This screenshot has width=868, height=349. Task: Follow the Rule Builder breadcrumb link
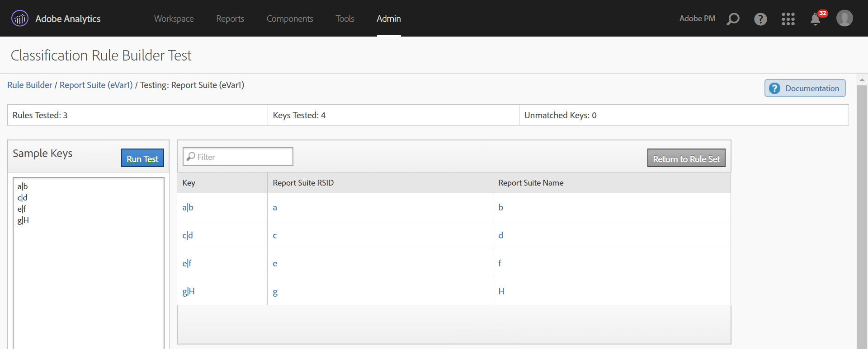30,85
